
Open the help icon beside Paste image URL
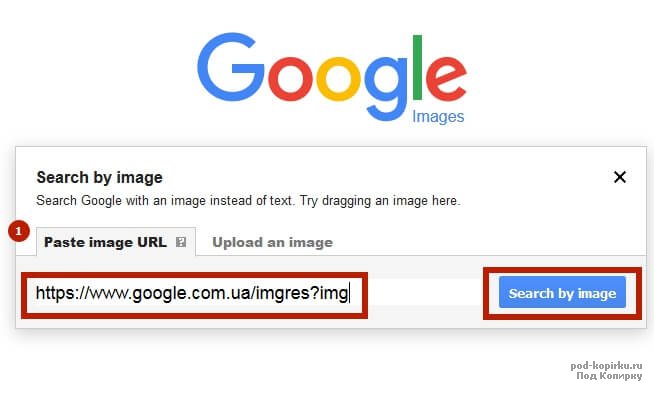coord(181,242)
